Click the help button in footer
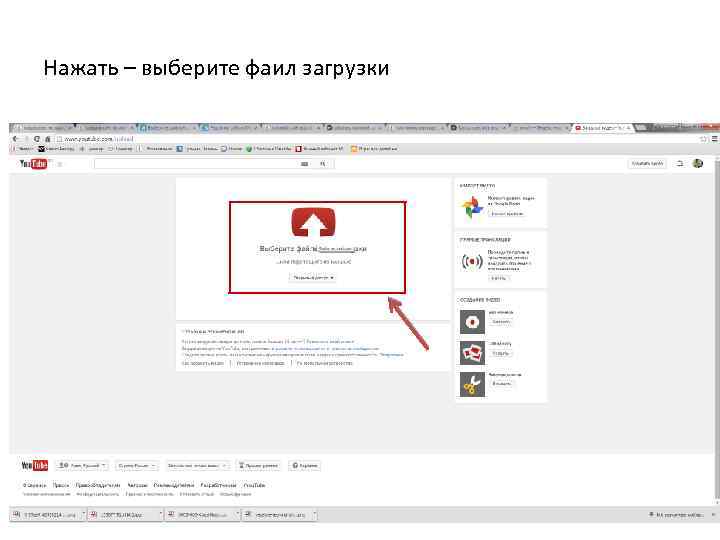The image size is (720, 540). tap(305, 466)
